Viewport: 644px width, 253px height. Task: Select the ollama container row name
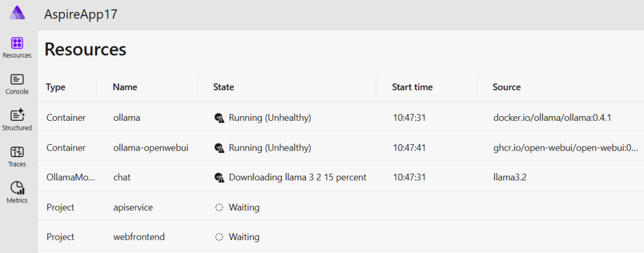(x=126, y=118)
